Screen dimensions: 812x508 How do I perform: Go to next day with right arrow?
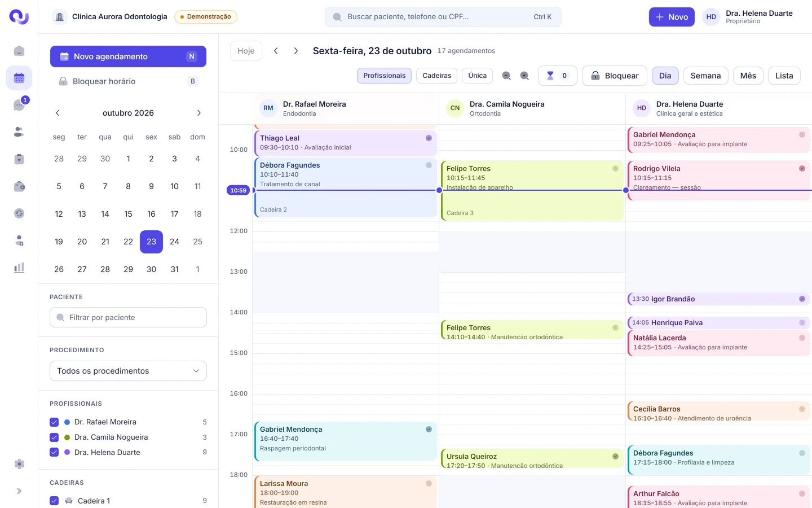pyautogui.click(x=296, y=51)
